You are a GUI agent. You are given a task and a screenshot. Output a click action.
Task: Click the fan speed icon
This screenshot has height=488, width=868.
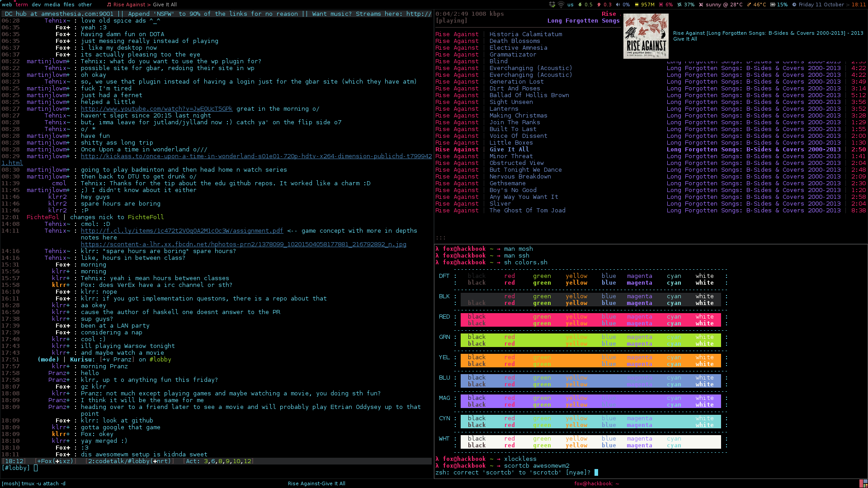[679, 5]
